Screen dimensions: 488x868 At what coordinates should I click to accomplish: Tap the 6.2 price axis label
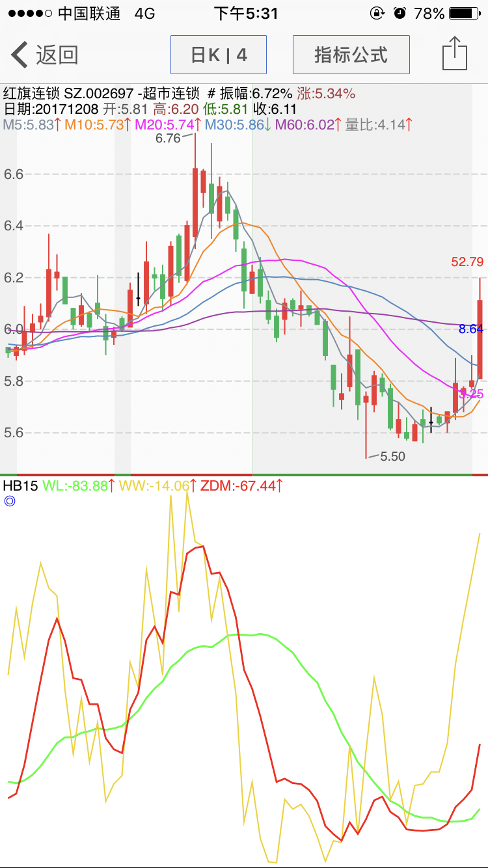tap(13, 277)
